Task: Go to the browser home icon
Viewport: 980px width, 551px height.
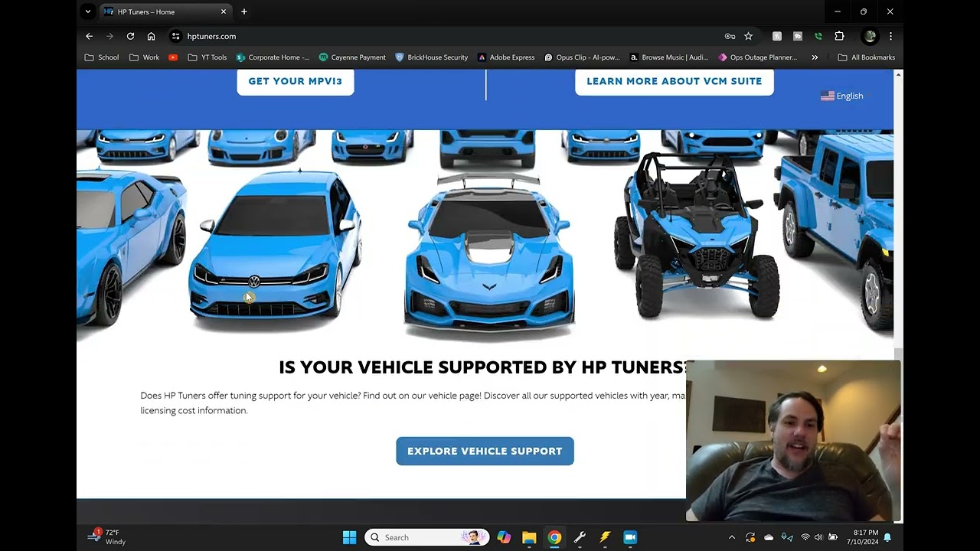Action: pos(151,36)
